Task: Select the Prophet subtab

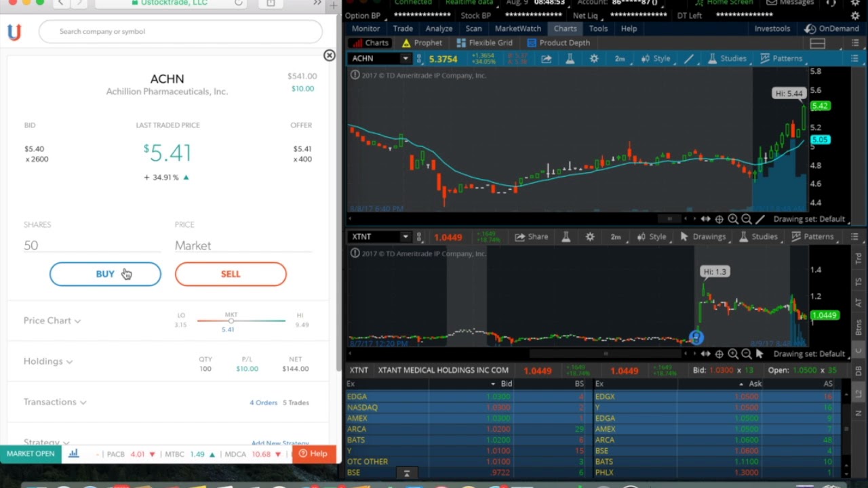Action: tap(422, 43)
